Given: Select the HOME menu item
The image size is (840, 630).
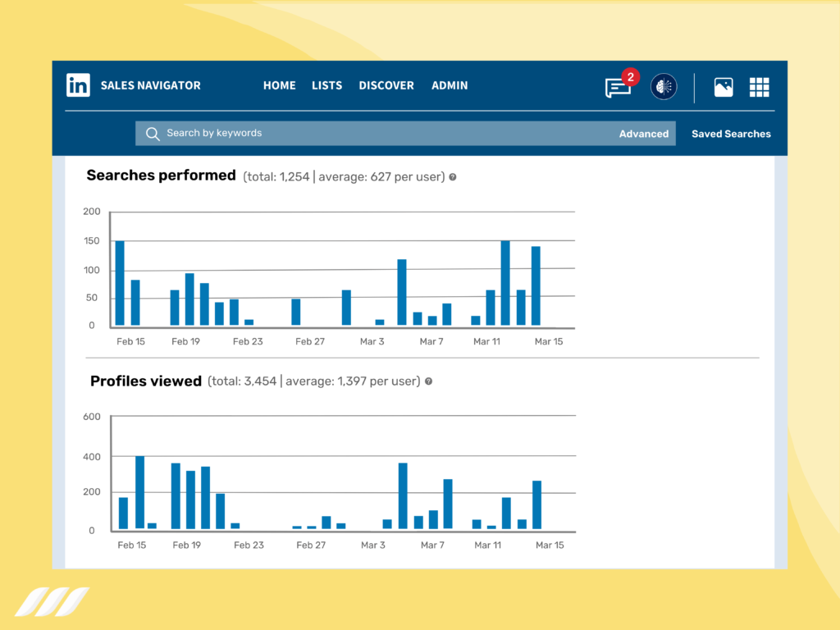Looking at the screenshot, I should pos(279,85).
